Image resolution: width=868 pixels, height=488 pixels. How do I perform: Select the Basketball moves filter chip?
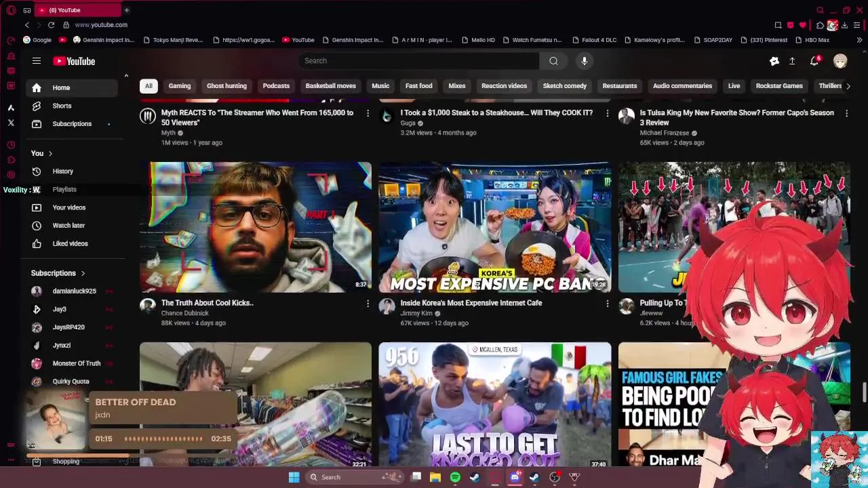pos(330,86)
